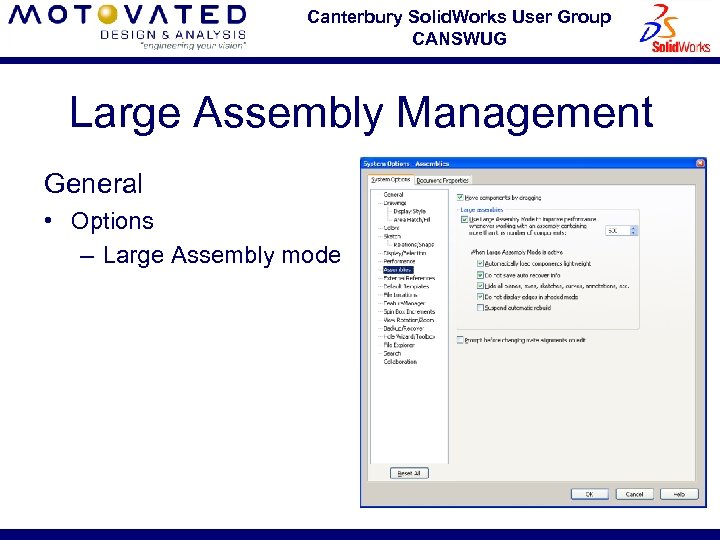720x540 pixels.
Task: Toggle Move components by dragging checkbox
Action: click(460, 197)
